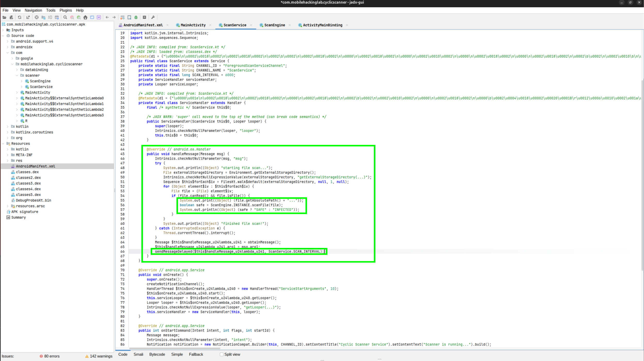Click the horizontal scrollbar under code
Viewport: 644px width, 361px height.
click(174, 348)
